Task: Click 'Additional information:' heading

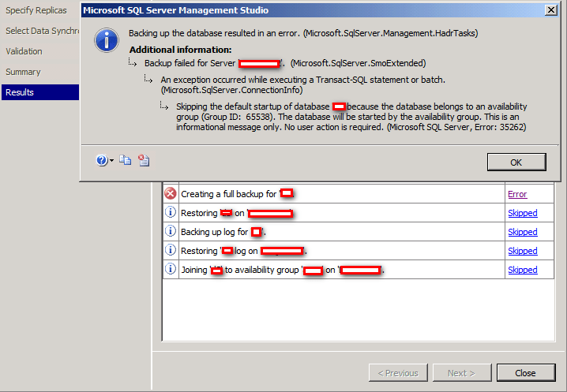Action: 180,50
